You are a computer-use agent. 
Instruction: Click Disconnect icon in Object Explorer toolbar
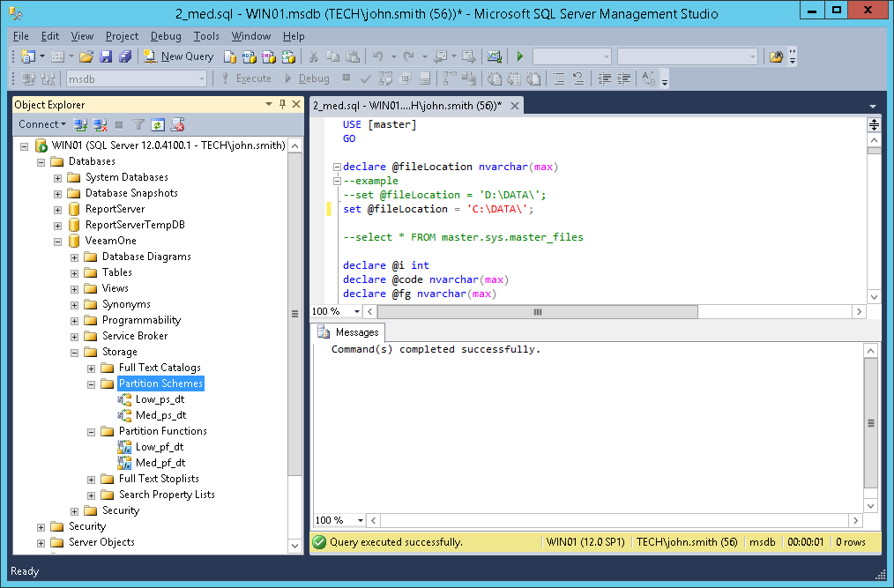(x=100, y=124)
